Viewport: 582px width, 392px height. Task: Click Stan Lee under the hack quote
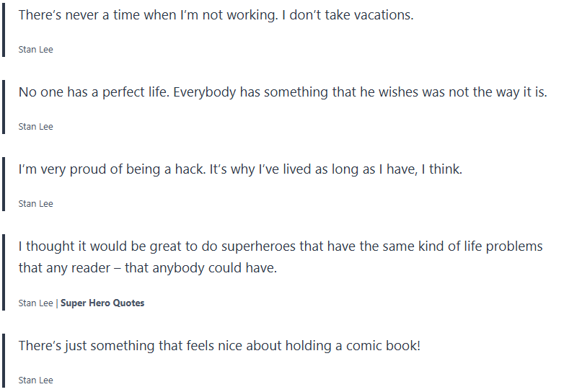click(36, 204)
